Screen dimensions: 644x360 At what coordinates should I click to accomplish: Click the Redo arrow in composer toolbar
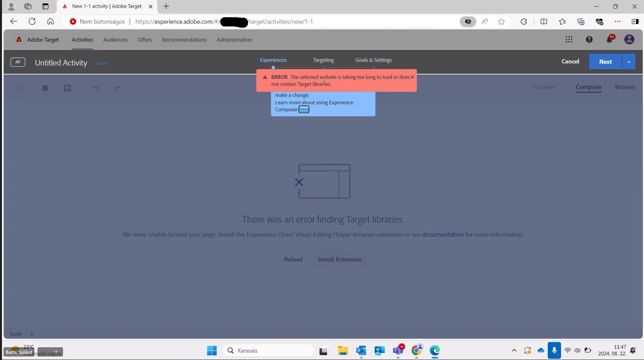tap(118, 89)
